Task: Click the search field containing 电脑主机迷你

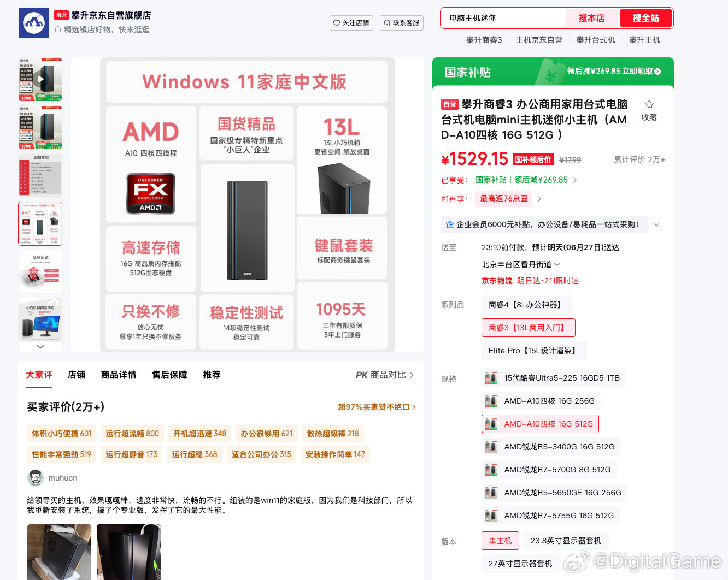Action: [x=503, y=18]
